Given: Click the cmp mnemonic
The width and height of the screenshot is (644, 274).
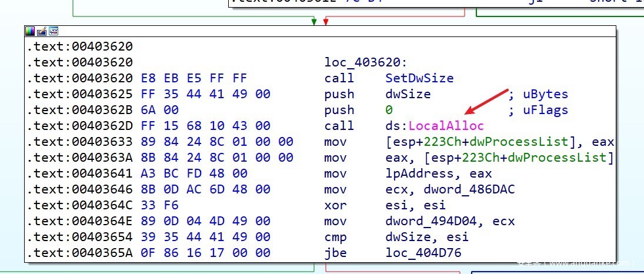Looking at the screenshot, I should click(336, 236).
